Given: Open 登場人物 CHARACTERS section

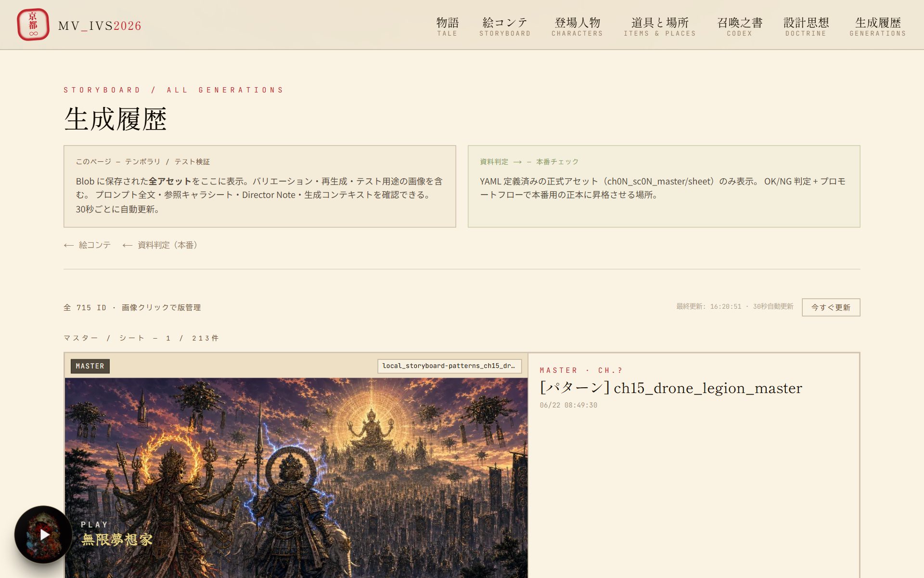Looking at the screenshot, I should click(x=577, y=26).
